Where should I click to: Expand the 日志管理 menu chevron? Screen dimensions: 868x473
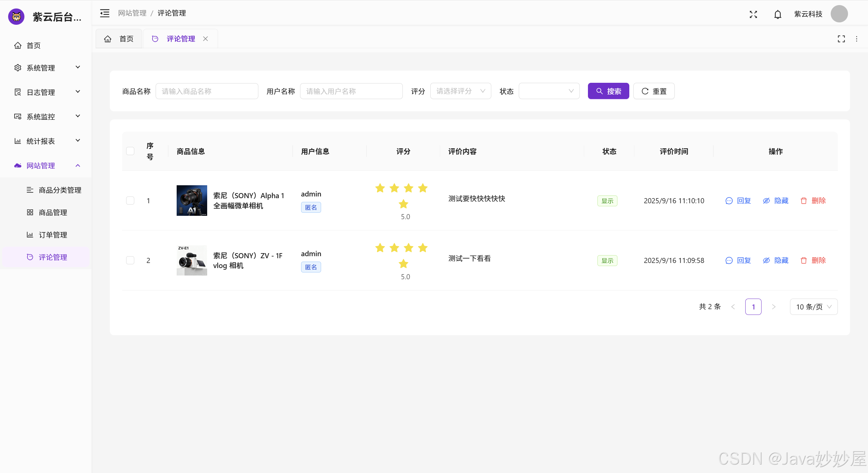tap(78, 92)
